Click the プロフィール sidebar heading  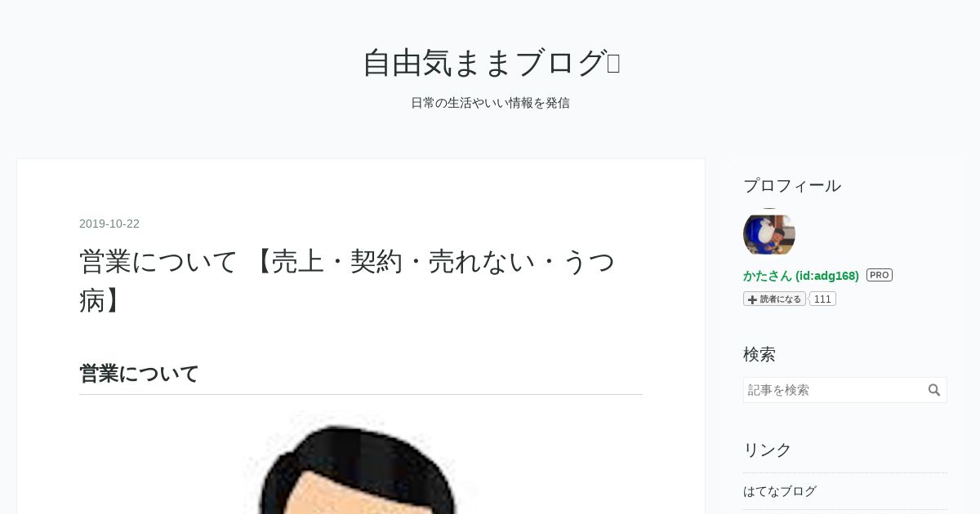tap(792, 185)
